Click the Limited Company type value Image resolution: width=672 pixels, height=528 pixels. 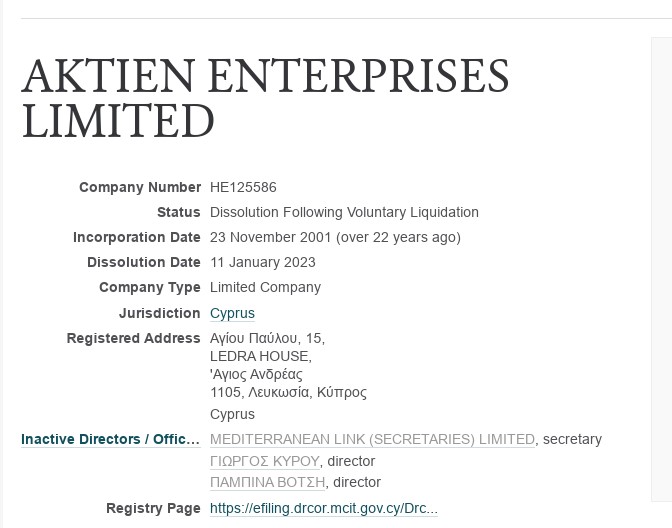pyautogui.click(x=265, y=287)
